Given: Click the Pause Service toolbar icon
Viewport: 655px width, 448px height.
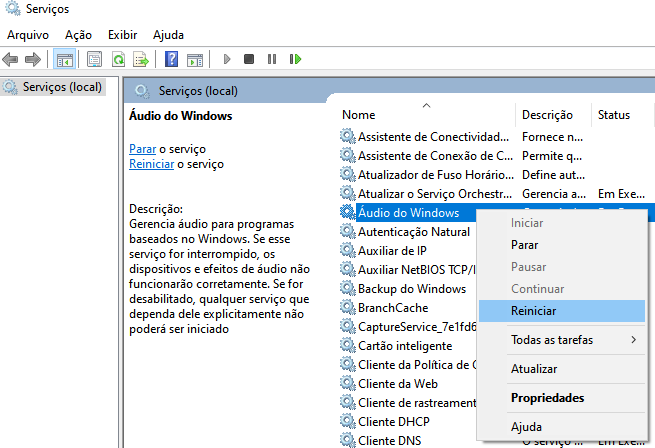Looking at the screenshot, I should 272,59.
